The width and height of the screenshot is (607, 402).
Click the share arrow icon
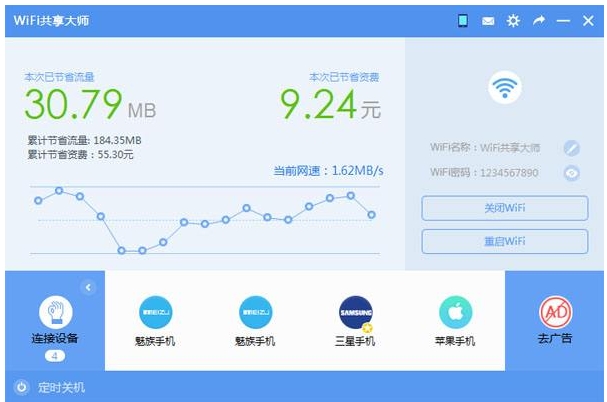point(538,21)
